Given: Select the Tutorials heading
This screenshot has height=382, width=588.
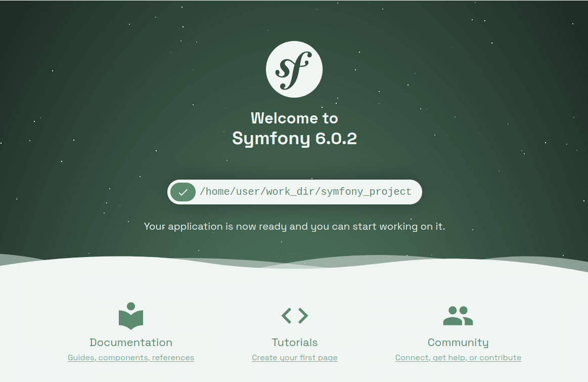Looking at the screenshot, I should [x=295, y=343].
